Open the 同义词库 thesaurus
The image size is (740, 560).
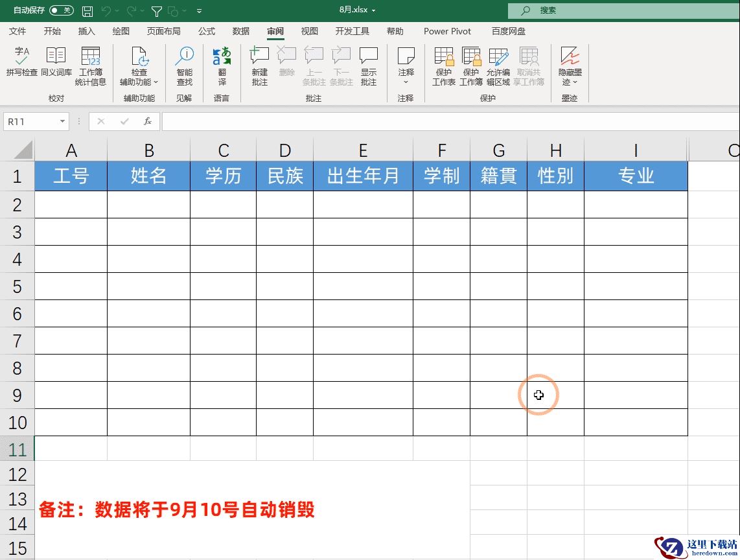pyautogui.click(x=56, y=62)
